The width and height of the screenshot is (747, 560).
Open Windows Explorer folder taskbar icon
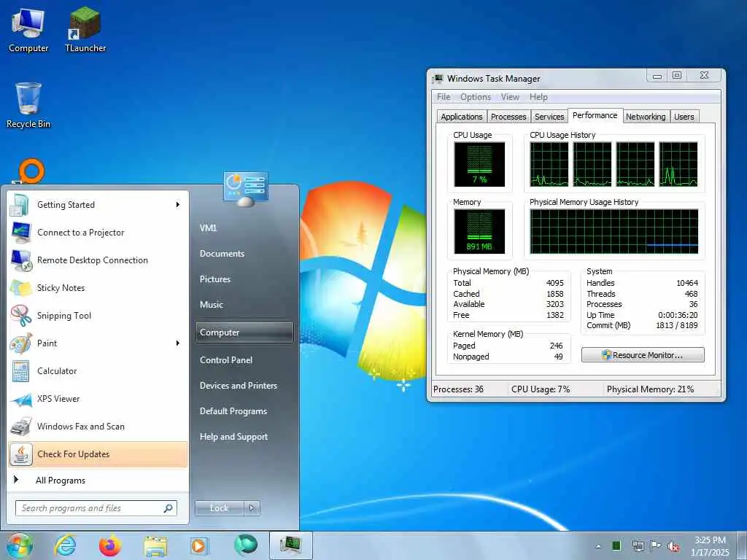[x=155, y=546]
